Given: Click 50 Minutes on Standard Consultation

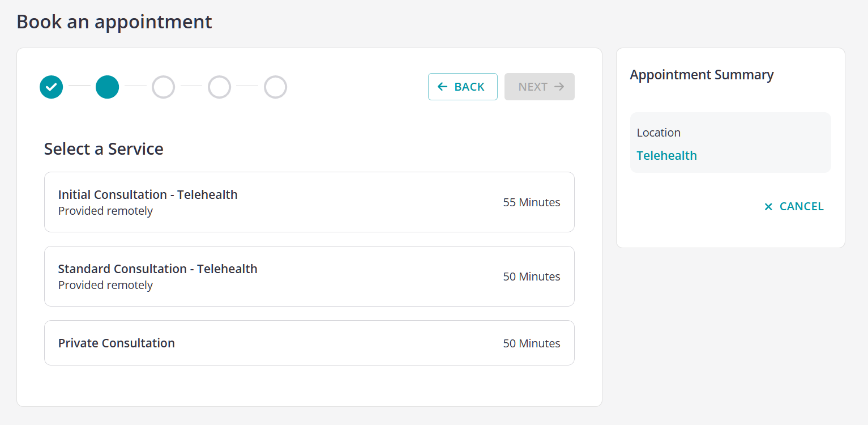Looking at the screenshot, I should 531,277.
